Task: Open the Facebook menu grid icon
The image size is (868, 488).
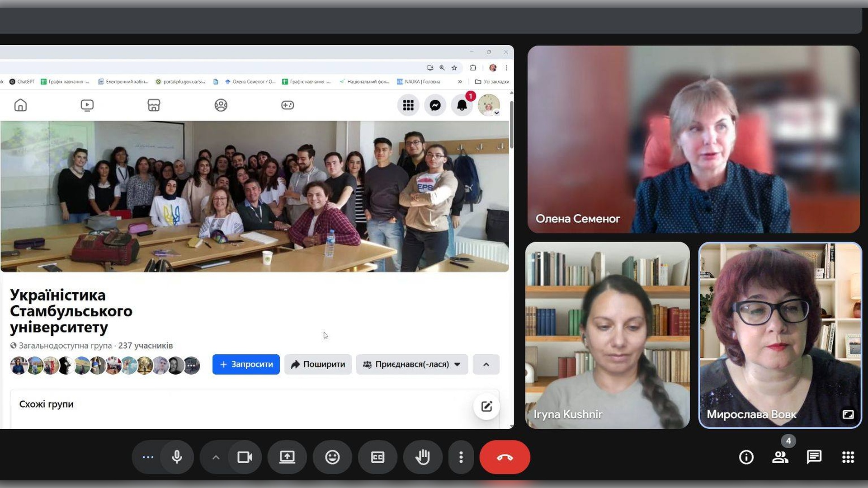Action: point(408,105)
